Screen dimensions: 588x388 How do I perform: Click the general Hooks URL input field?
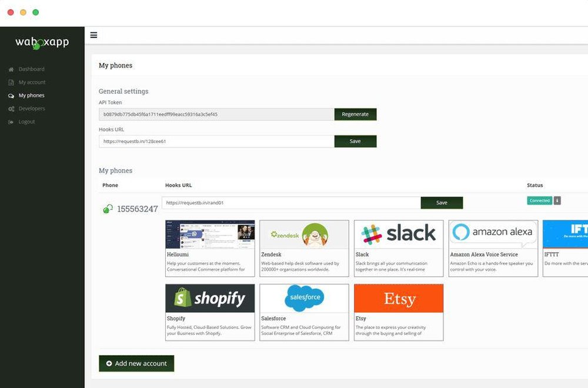(216, 141)
